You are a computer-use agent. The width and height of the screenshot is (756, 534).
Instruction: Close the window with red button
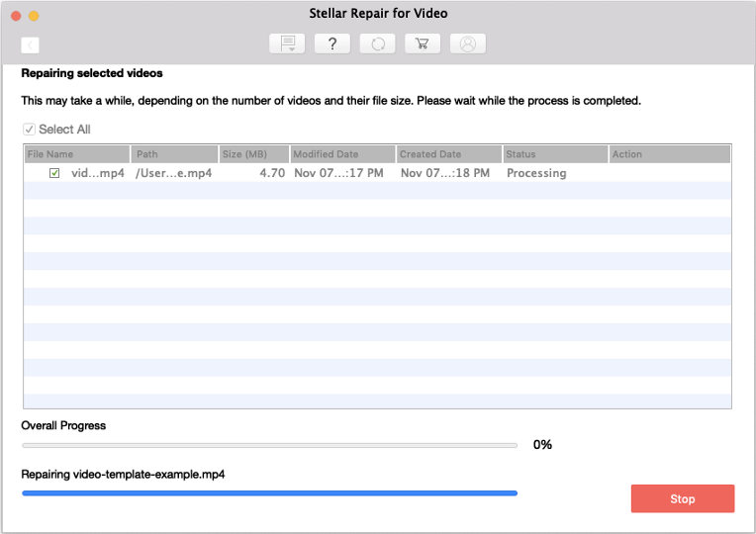[16, 16]
